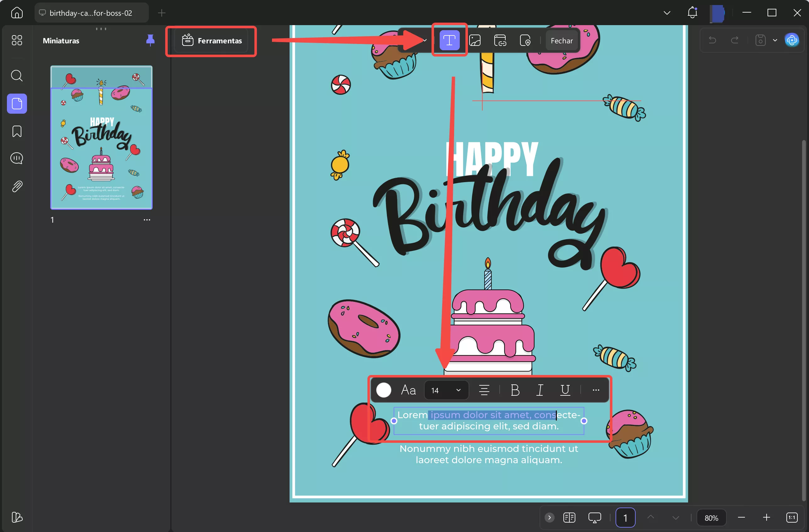Screen dimensions: 809x532
Task: Open the bookmarks sidebar panel
Action: point(17,131)
